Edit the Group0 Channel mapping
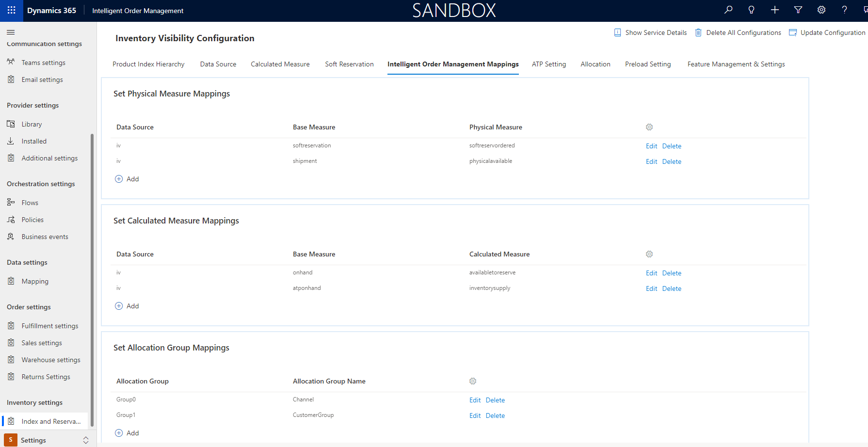868x447 pixels. pos(475,400)
